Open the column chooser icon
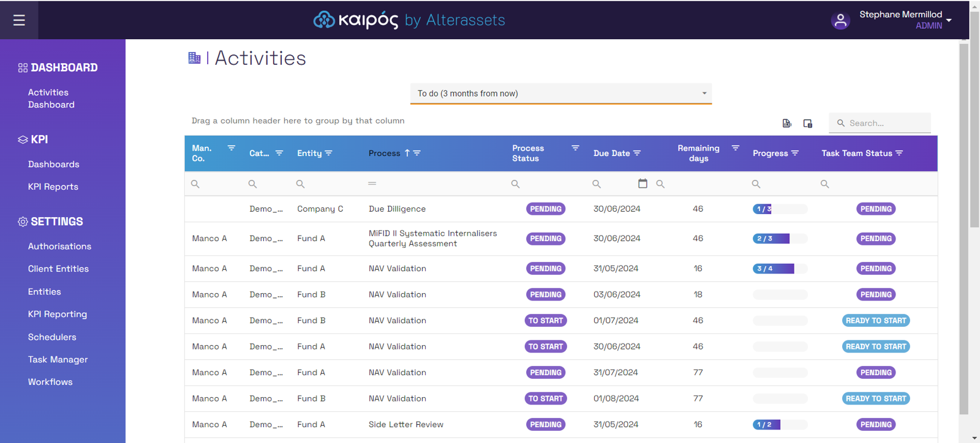 (808, 123)
